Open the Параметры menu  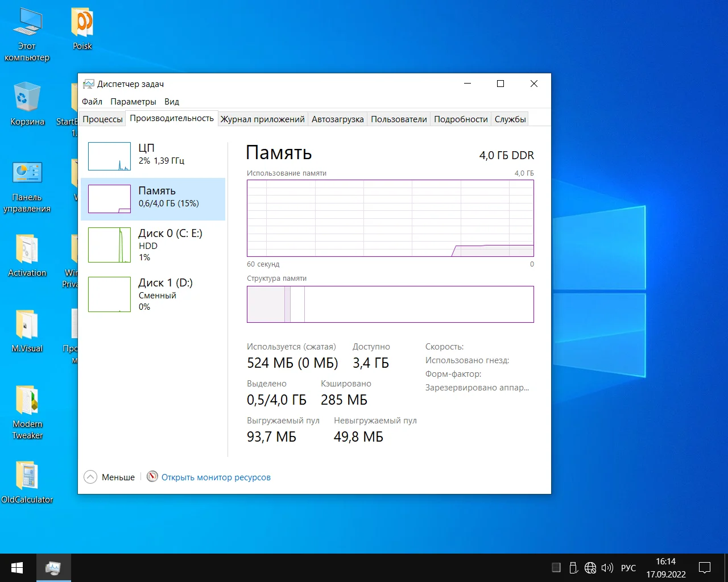tap(133, 102)
